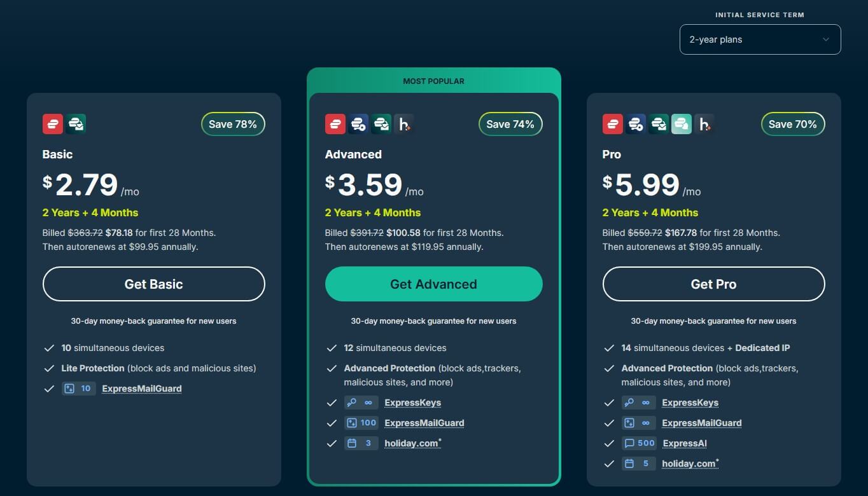Click the red ExpressVPN icon in Pro card
Viewport: 868px width, 496px height.
coord(613,124)
